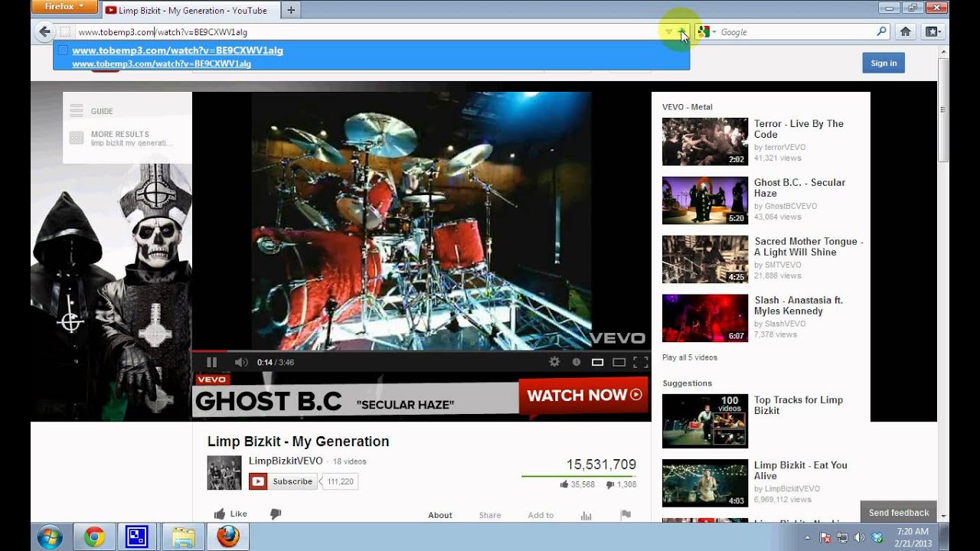980x551 pixels.
Task: Open the Windows Start menu
Action: pyautogui.click(x=49, y=537)
